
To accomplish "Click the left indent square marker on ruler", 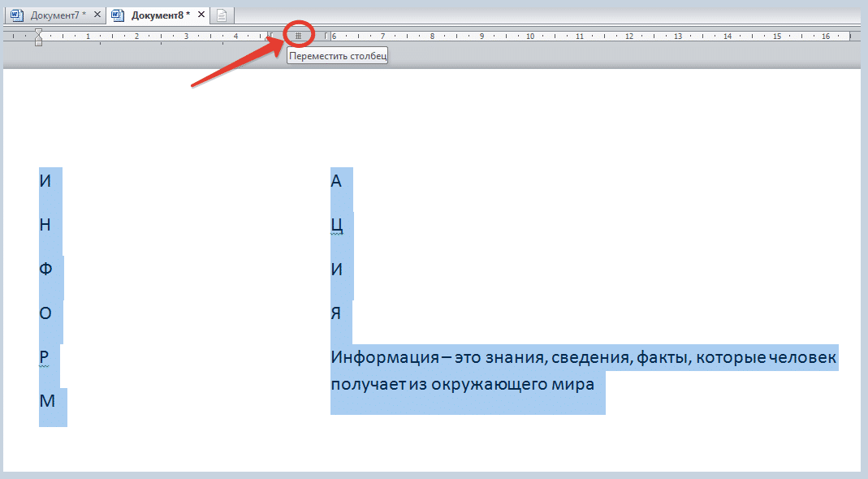I will click(38, 43).
